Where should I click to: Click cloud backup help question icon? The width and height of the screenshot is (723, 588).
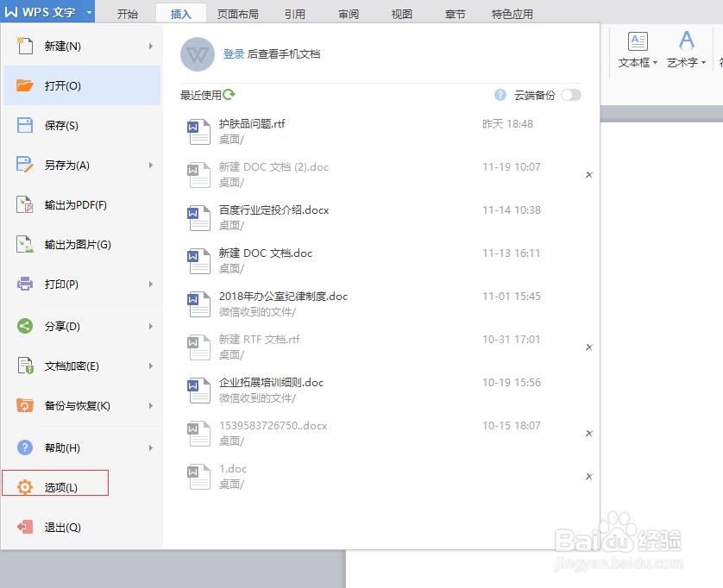tap(500, 95)
